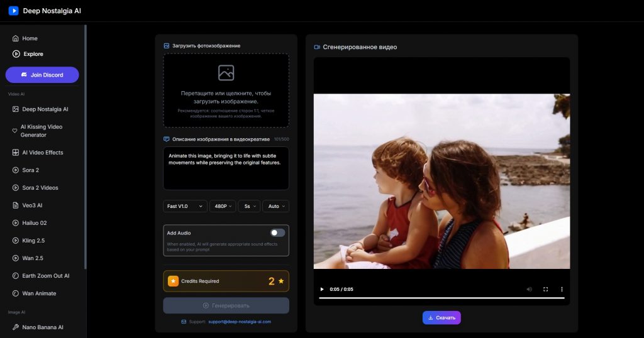Screen dimensions: 644x338
Task: Click the video play button icon
Action: click(322, 289)
